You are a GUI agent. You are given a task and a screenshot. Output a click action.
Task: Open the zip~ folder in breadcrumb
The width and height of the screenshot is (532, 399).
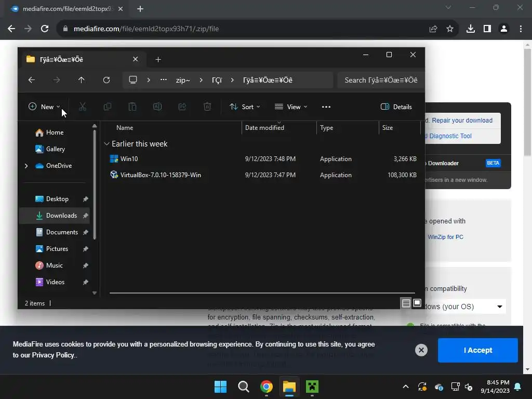pos(183,81)
